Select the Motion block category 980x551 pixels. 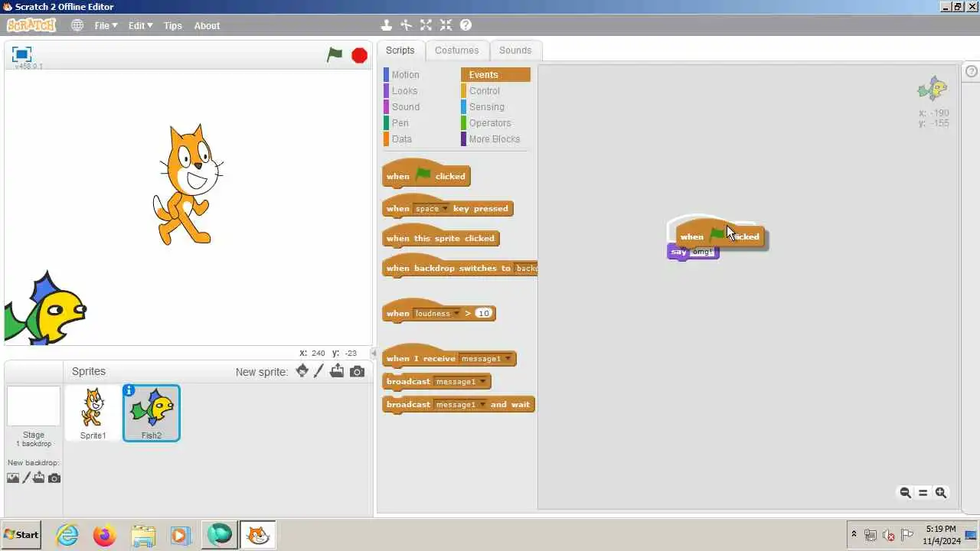click(405, 74)
